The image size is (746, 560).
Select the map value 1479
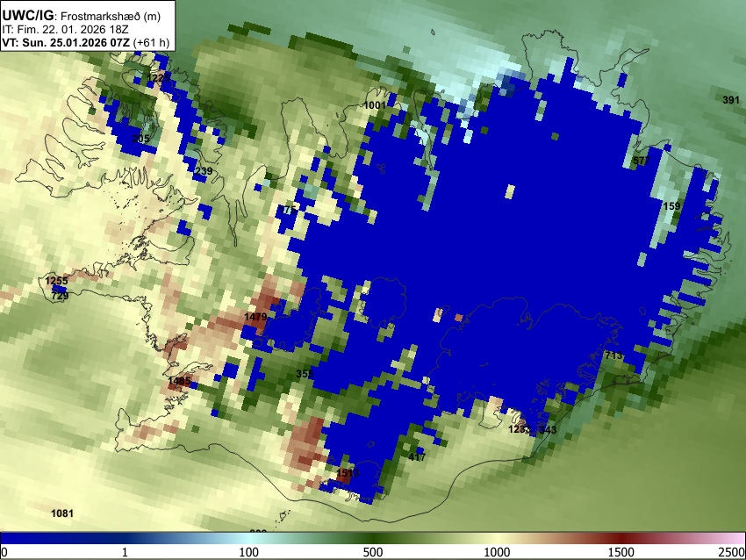pyautogui.click(x=255, y=317)
